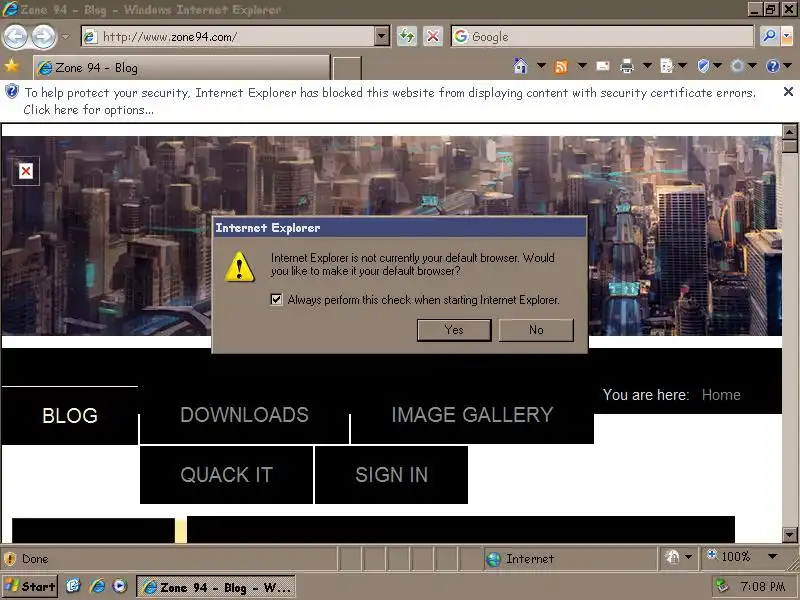Open the Help question mark menu

[x=773, y=66]
